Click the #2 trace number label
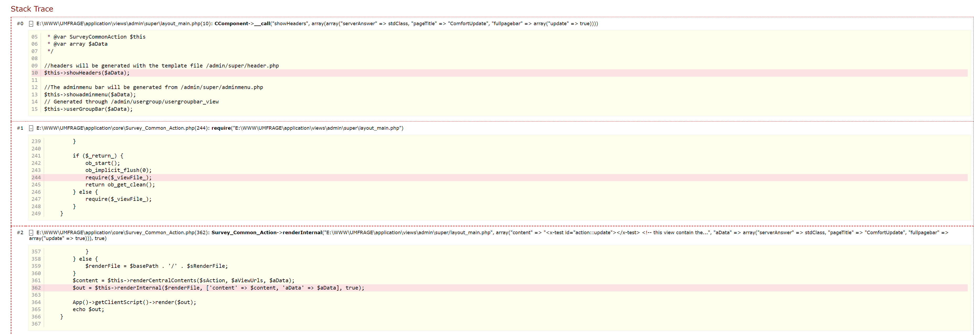 20,233
